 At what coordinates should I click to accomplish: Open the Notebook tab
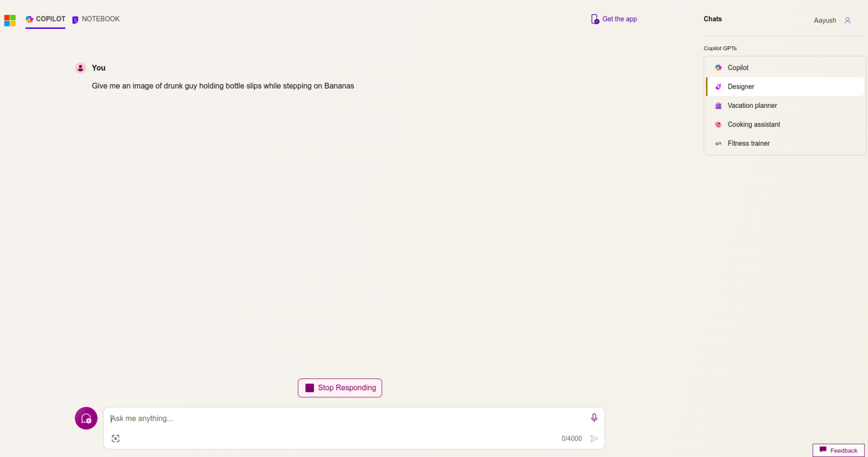point(96,19)
